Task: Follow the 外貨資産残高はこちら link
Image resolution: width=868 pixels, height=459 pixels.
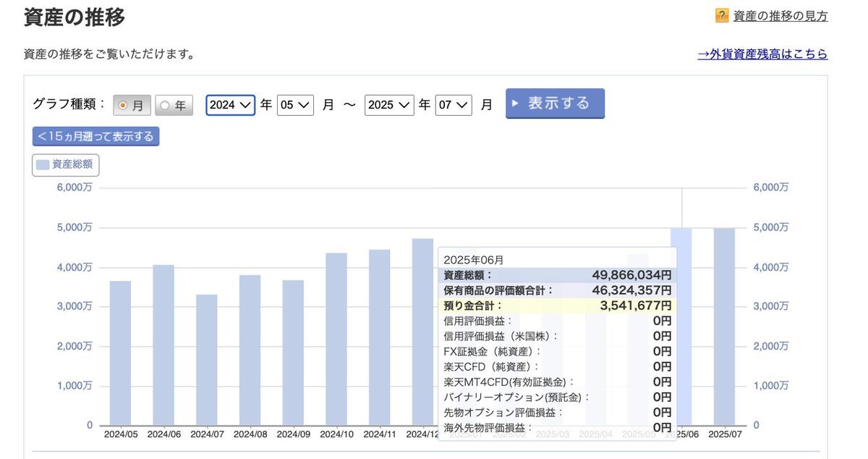Action: click(762, 54)
